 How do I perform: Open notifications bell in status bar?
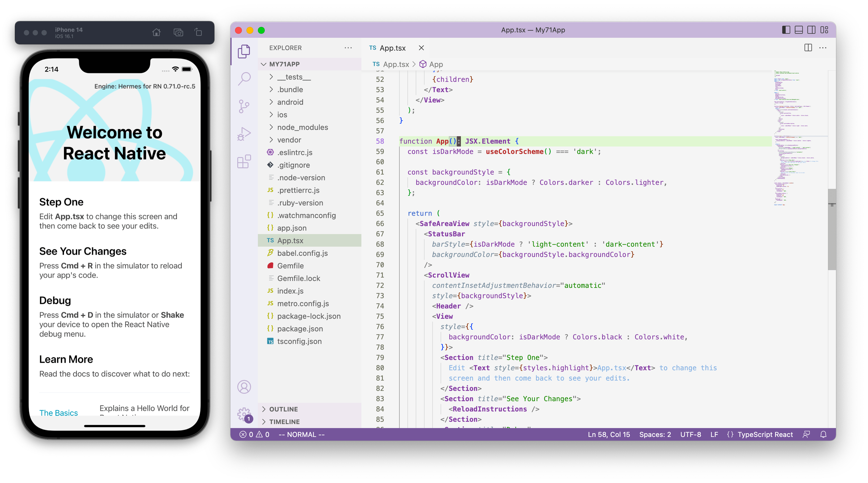point(823,434)
